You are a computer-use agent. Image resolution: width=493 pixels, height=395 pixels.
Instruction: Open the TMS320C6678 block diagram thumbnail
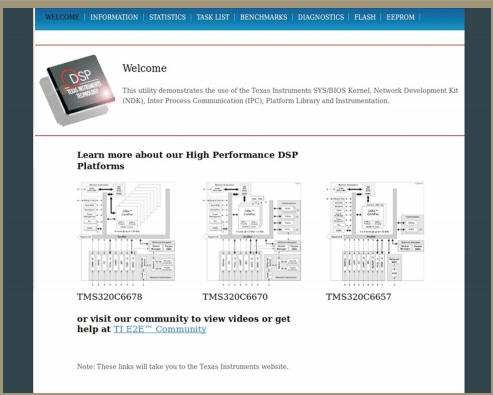[x=127, y=233]
